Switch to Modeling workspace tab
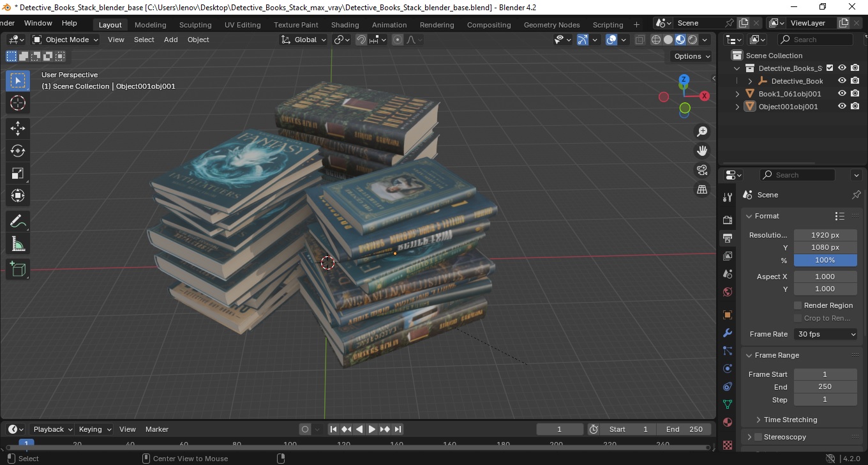868x465 pixels. [x=150, y=25]
